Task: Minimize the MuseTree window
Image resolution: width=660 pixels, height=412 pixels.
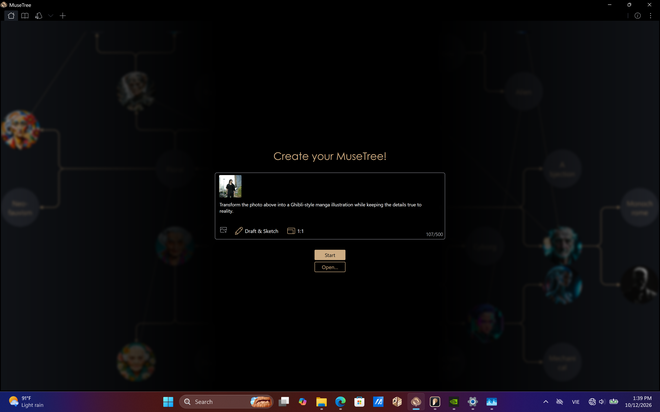Action: [609, 5]
